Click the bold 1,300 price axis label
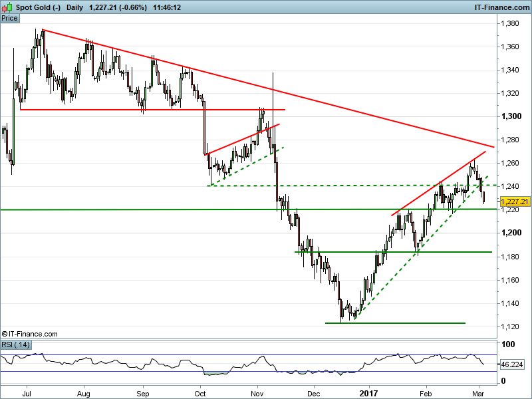The image size is (532, 399). pos(511,116)
